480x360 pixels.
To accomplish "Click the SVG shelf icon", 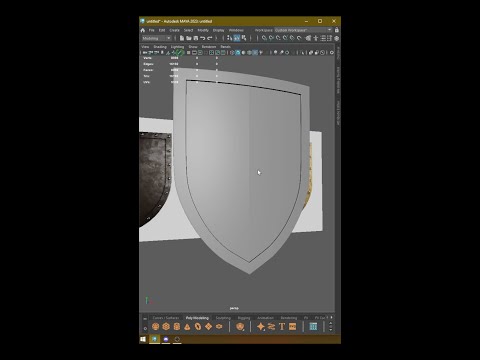I will [293, 327].
